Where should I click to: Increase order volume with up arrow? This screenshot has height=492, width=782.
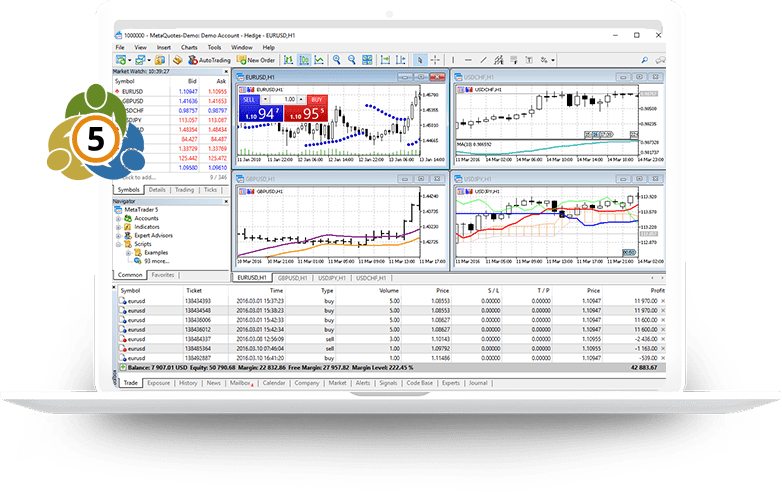tap(301, 100)
